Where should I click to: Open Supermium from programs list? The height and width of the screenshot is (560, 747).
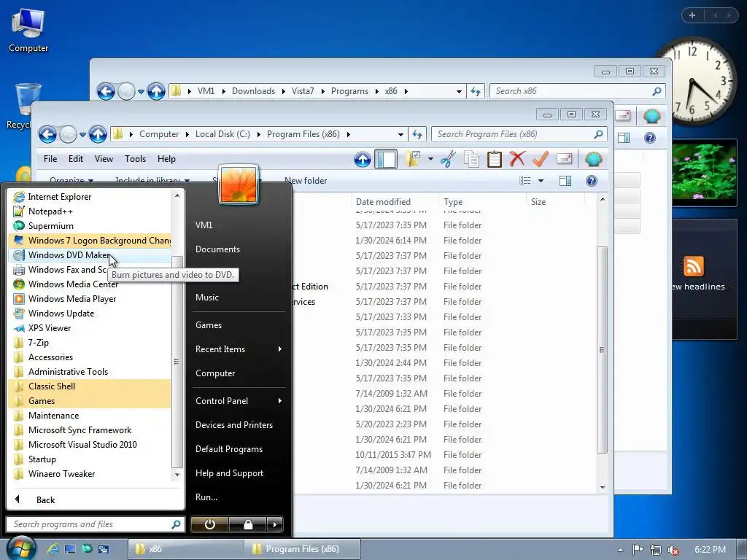[90, 226]
